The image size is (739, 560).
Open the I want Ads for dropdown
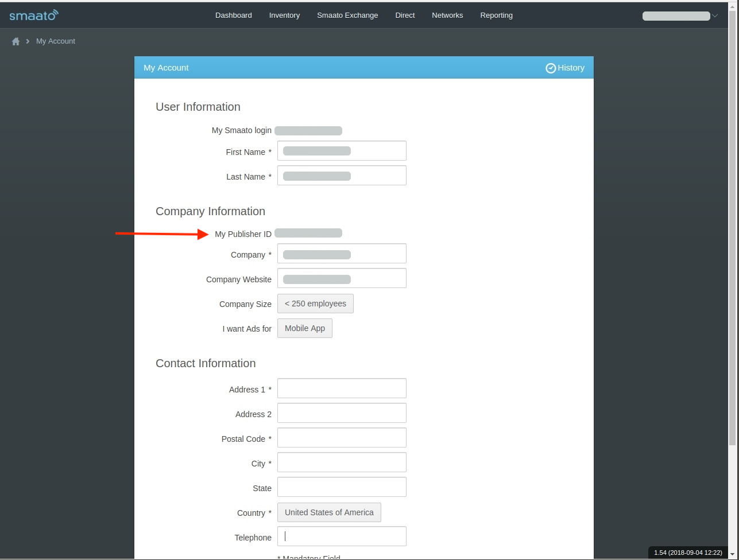(x=304, y=328)
